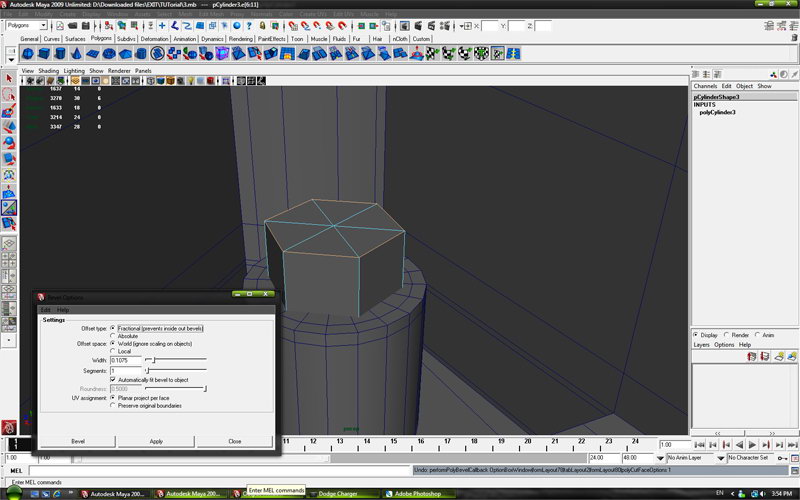
Task: Open the Shading menu in viewport panel
Action: [x=49, y=71]
